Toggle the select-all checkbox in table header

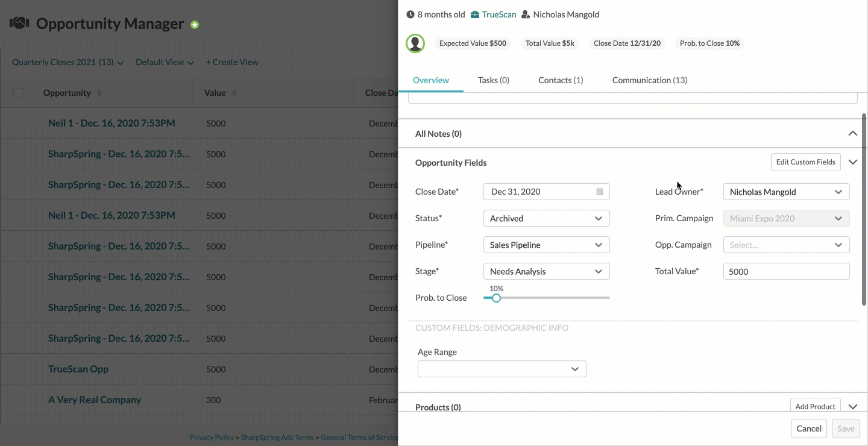(x=18, y=93)
